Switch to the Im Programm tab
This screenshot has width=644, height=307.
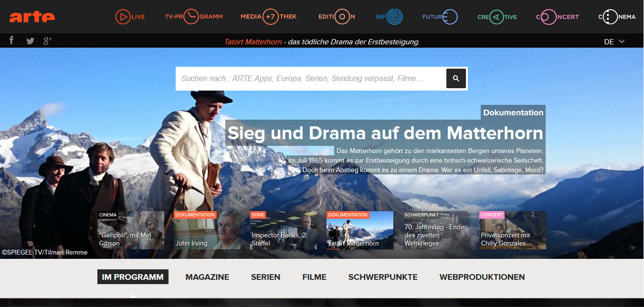[133, 277]
